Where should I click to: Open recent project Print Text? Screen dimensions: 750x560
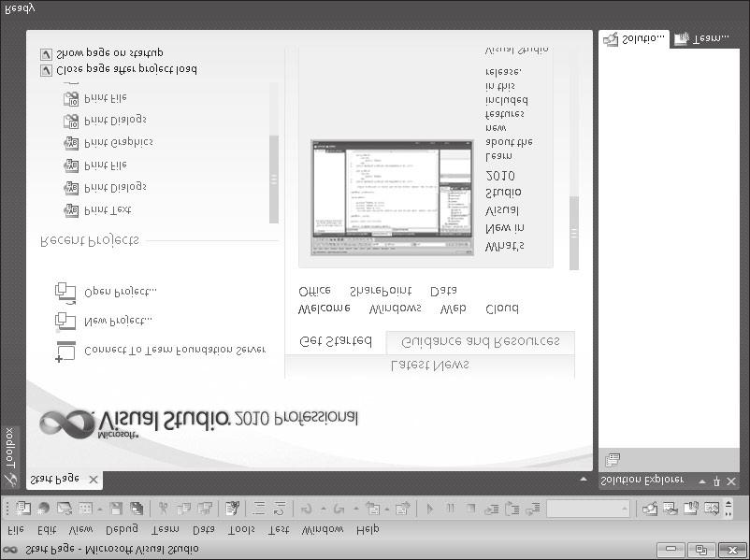108,210
